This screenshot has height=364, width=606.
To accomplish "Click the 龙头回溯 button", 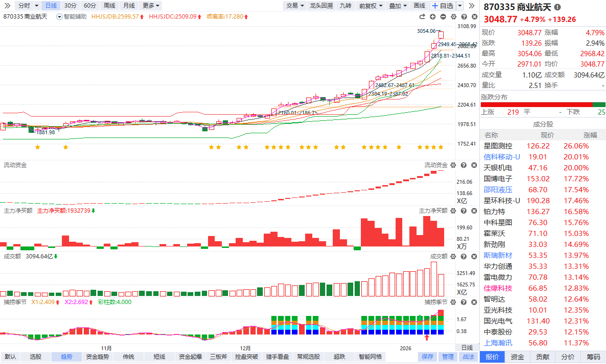I will [x=321, y=6].
